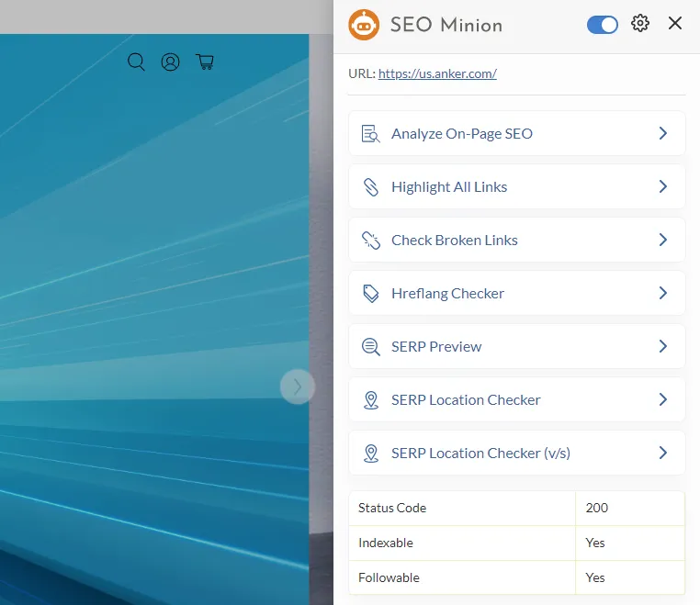This screenshot has width=700, height=605.
Task: Click the Analyze On-Page SEO icon
Action: click(x=370, y=133)
